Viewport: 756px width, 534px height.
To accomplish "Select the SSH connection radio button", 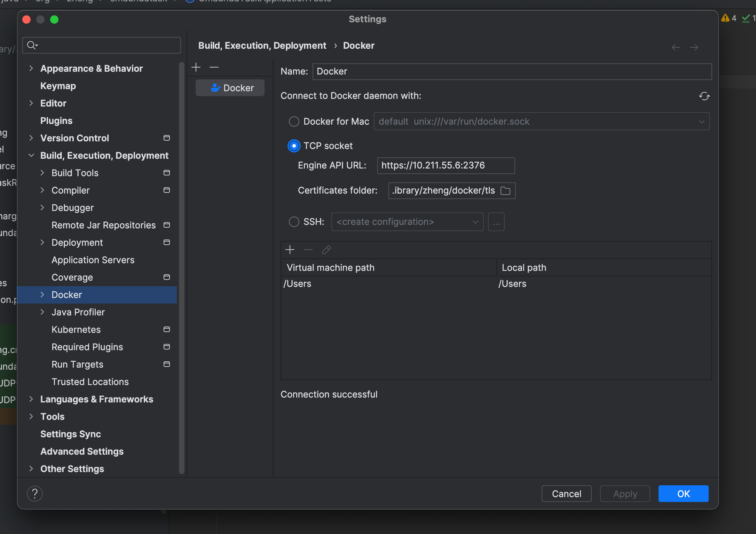I will pos(294,222).
